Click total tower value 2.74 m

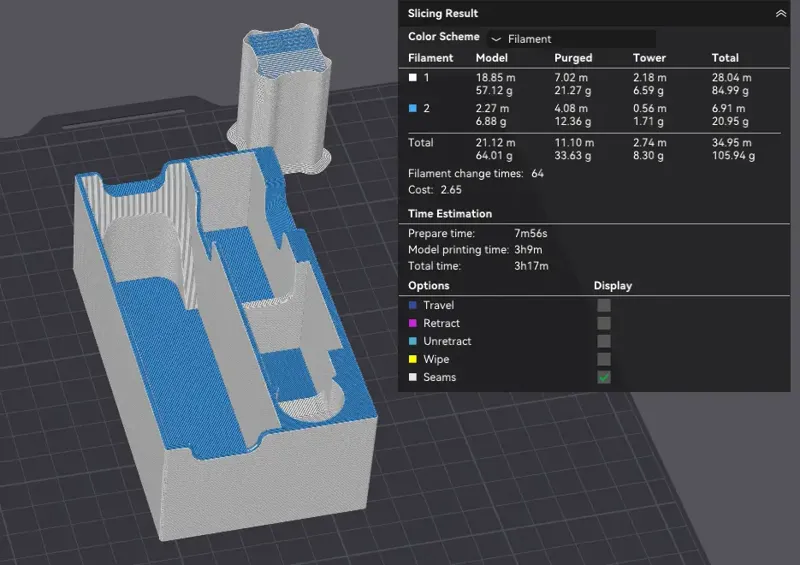tap(649, 142)
